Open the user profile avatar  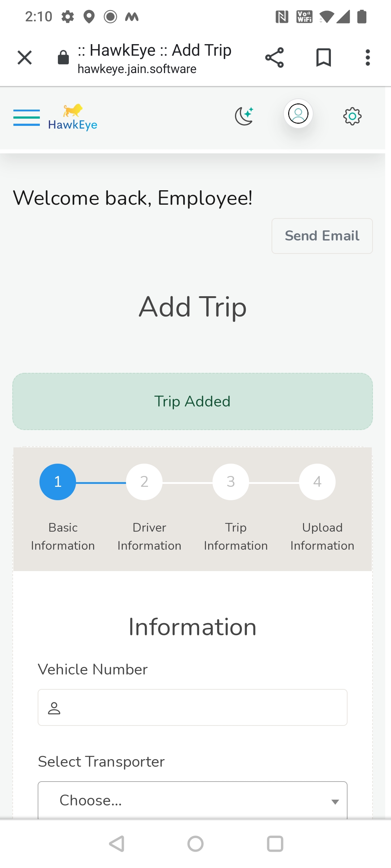(298, 114)
